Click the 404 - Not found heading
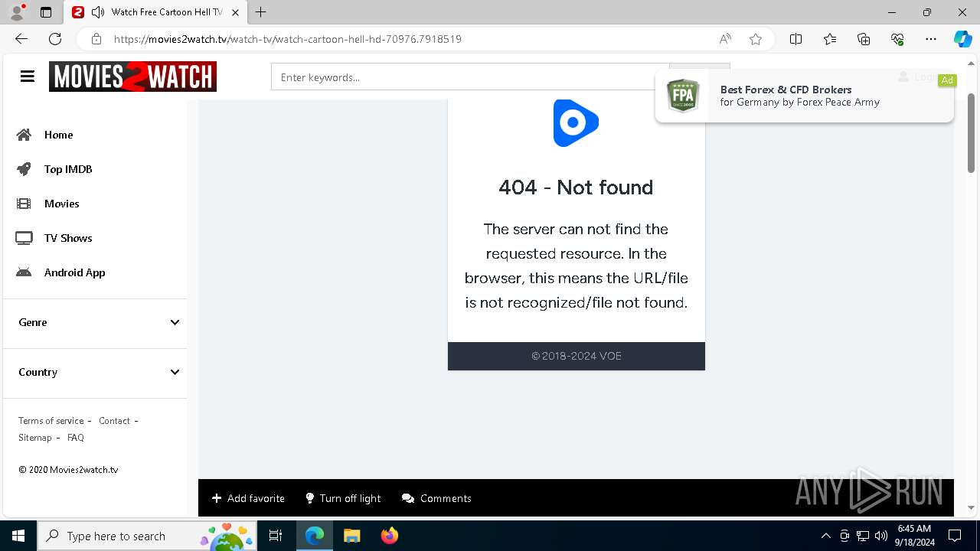Viewport: 980px width, 551px height. pos(576,187)
